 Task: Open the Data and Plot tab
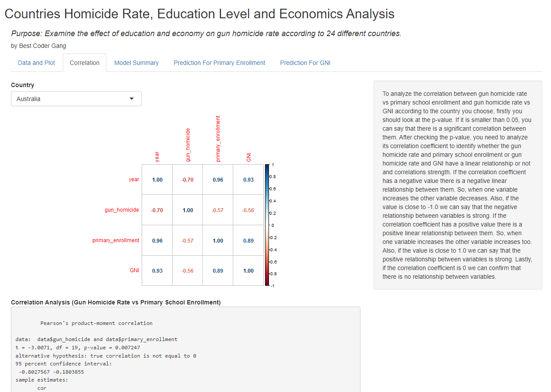(x=36, y=63)
